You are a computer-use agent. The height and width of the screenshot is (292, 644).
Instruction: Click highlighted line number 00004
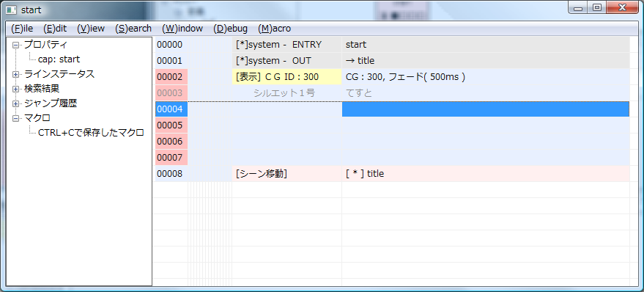pyautogui.click(x=171, y=109)
